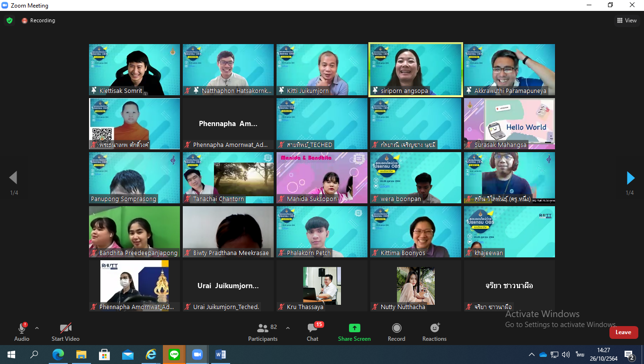
Task: Expand audio options arrow
Action: tap(37, 328)
